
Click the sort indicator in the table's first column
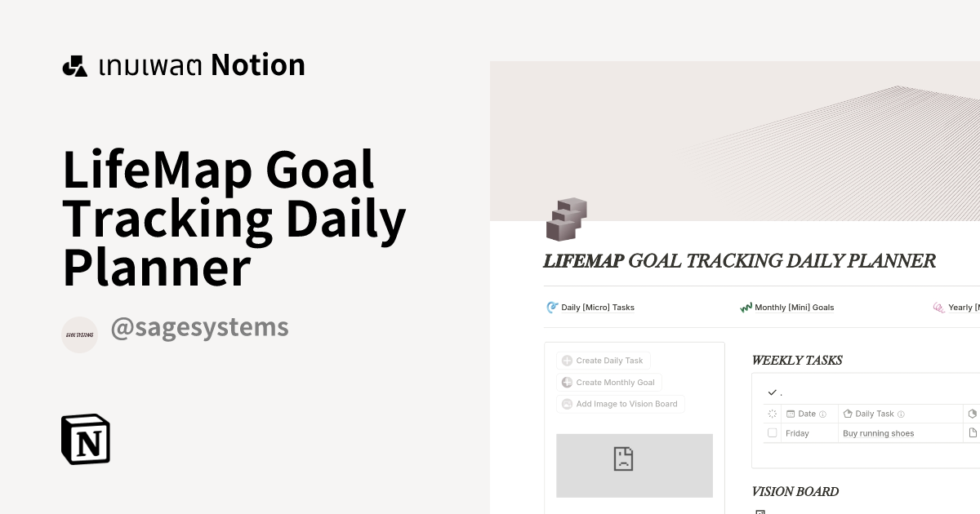click(x=772, y=414)
